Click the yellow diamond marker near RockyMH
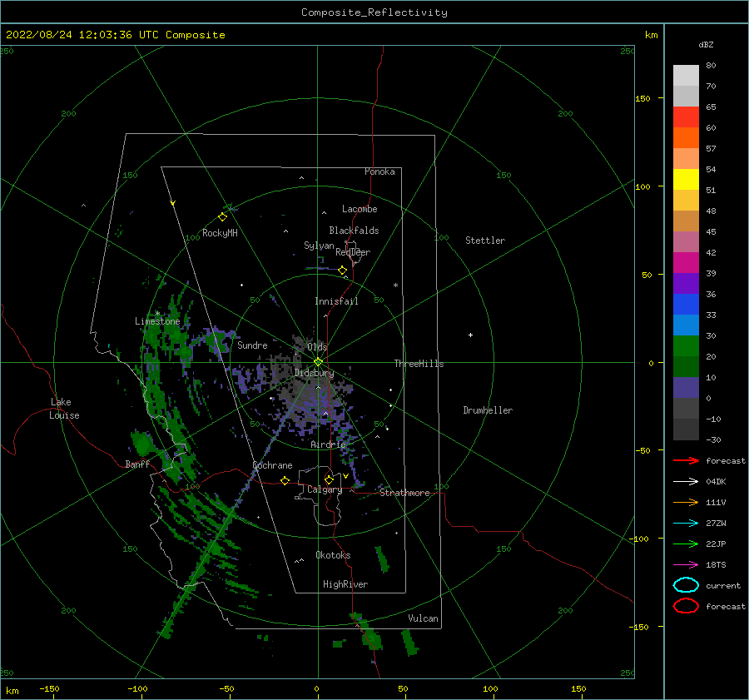Image resolution: width=749 pixels, height=700 pixels. [222, 217]
